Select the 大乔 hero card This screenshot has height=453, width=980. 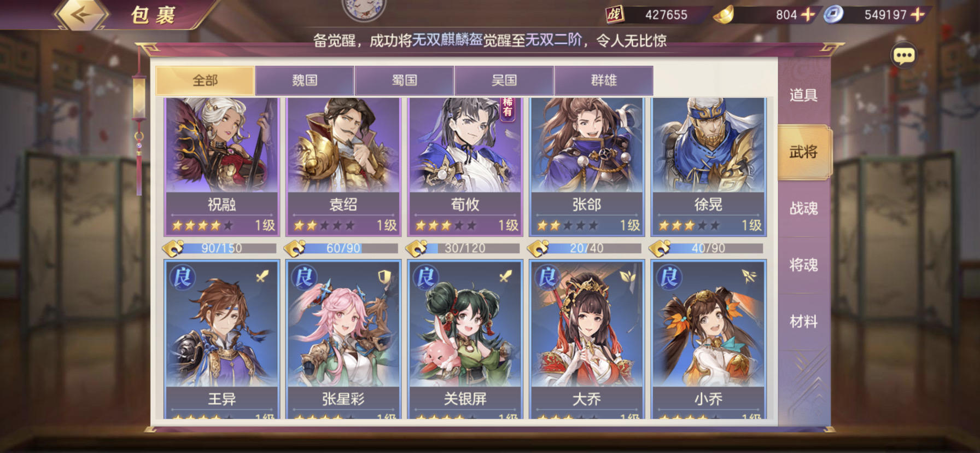(x=587, y=339)
